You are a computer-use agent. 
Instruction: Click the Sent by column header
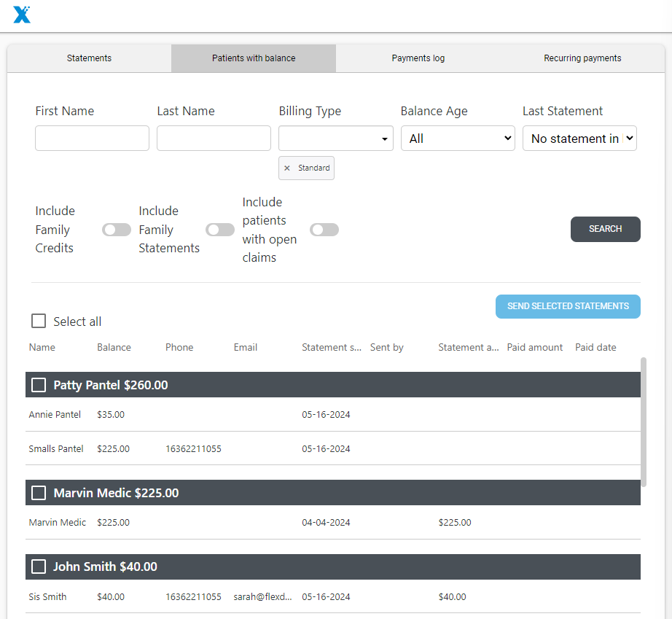(x=386, y=347)
